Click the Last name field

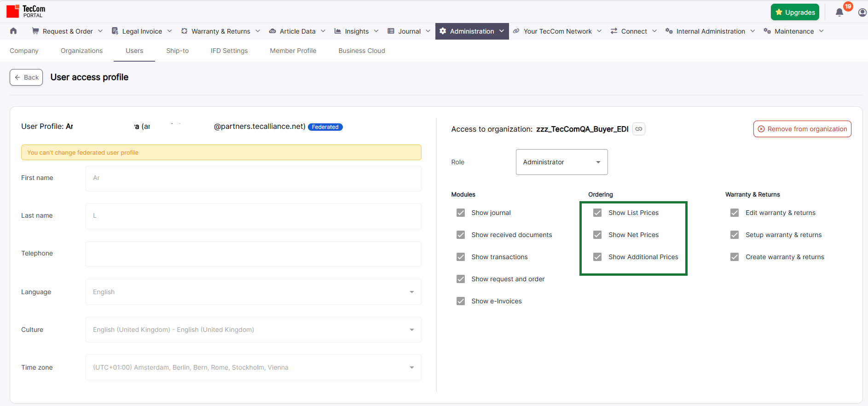tap(254, 216)
